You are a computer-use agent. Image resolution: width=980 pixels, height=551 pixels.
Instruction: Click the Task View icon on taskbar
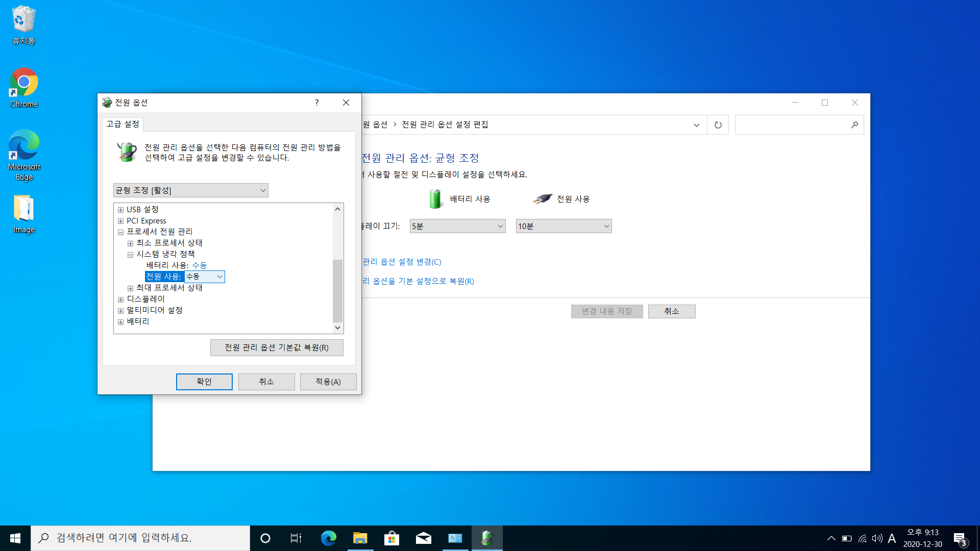click(296, 538)
